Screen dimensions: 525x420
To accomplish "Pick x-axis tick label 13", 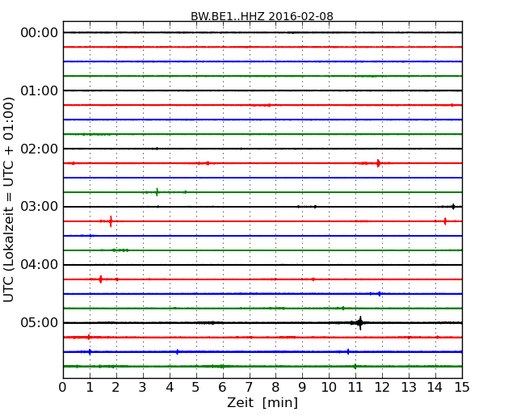I will pyautogui.click(x=409, y=387).
